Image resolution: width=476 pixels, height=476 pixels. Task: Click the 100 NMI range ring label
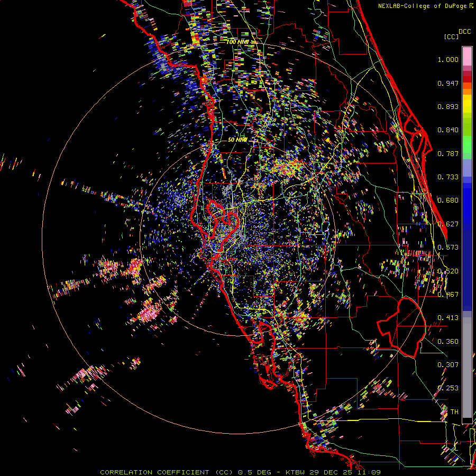click(x=237, y=42)
